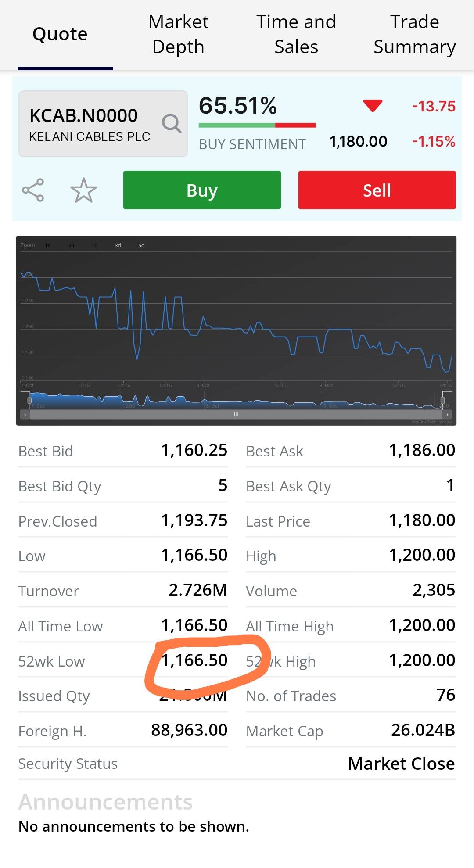Open the Quote tab
Image resolution: width=474 pixels, height=868 pixels.
coord(60,34)
